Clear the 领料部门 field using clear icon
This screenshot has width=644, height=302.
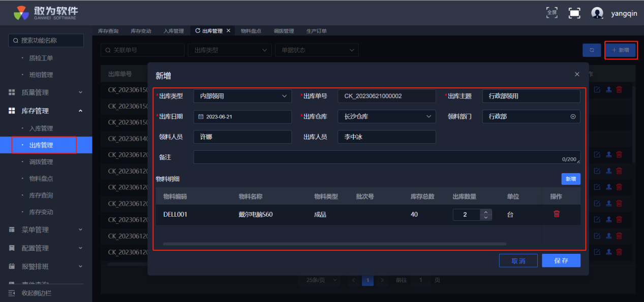(573, 117)
